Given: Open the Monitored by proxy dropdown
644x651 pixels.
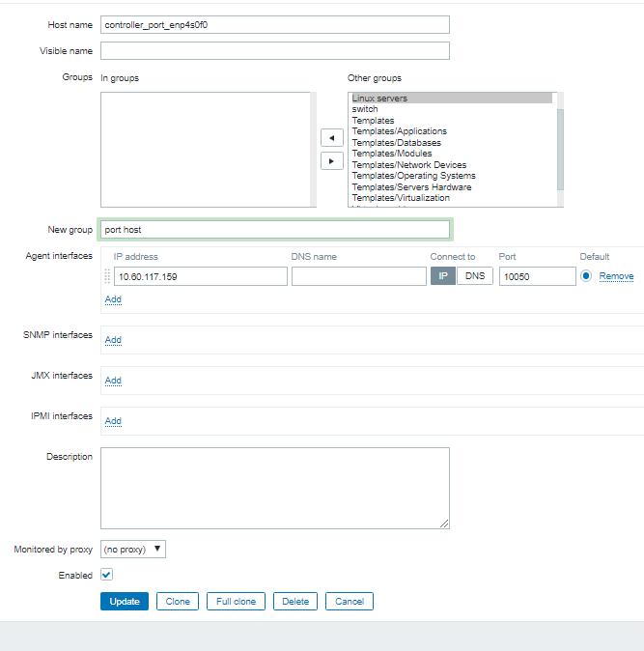Looking at the screenshot, I should (x=133, y=550).
